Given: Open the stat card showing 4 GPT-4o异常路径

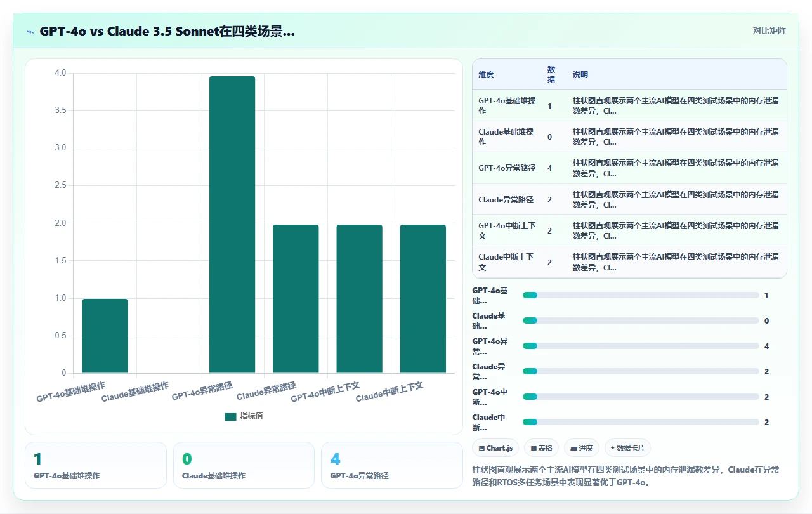Looking at the screenshot, I should coord(392,465).
